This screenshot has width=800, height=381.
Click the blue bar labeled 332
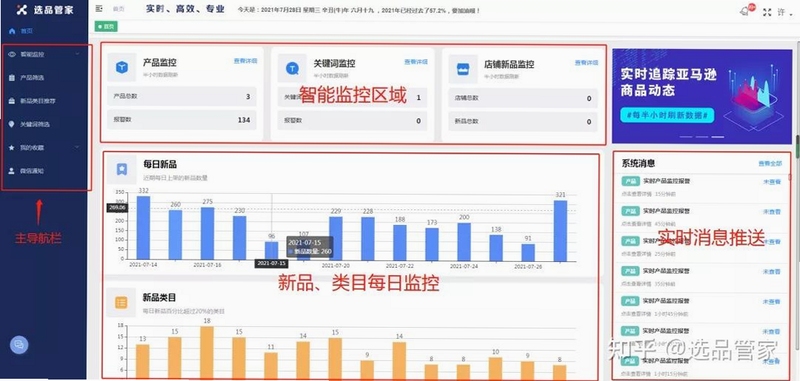143,228
